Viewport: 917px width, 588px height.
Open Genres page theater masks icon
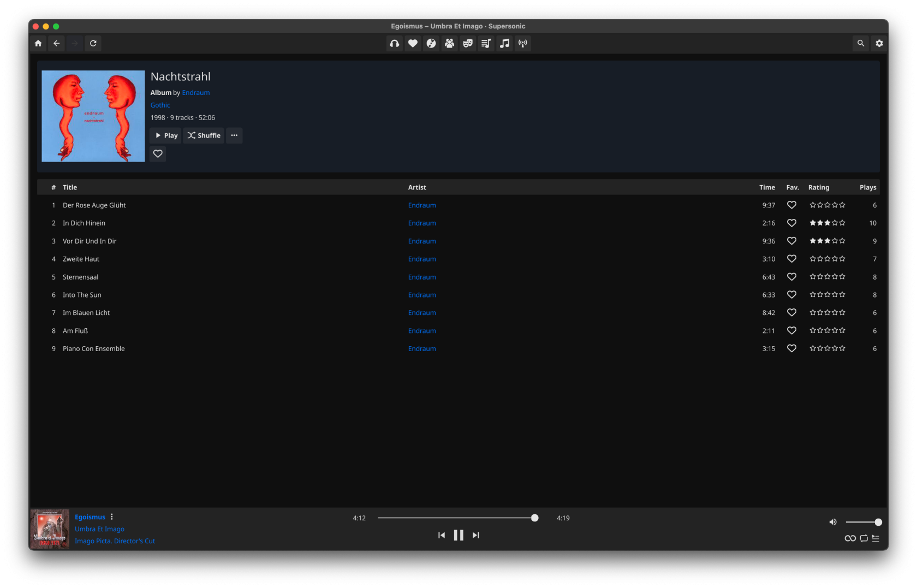[x=468, y=44]
